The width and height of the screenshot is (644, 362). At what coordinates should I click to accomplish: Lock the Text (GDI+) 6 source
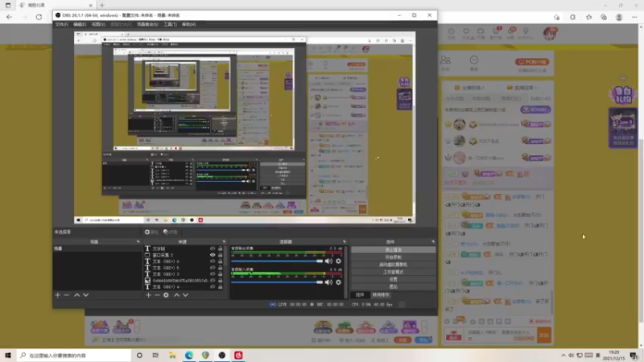click(220, 261)
